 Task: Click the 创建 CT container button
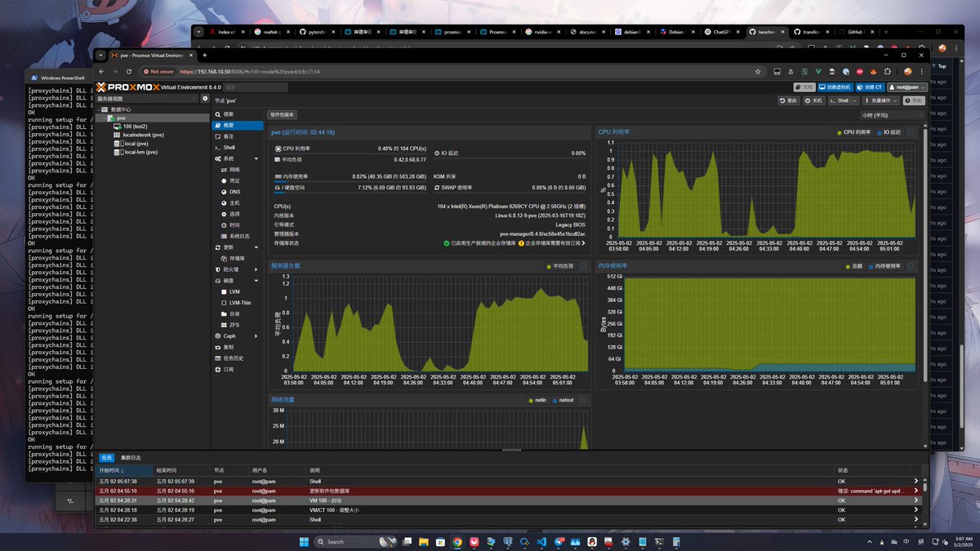pyautogui.click(x=870, y=87)
